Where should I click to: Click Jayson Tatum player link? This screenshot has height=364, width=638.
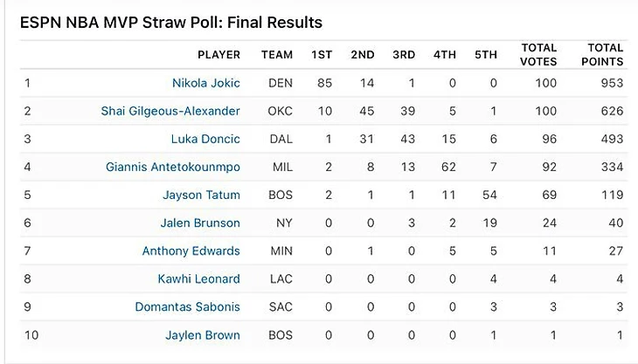tap(201, 195)
